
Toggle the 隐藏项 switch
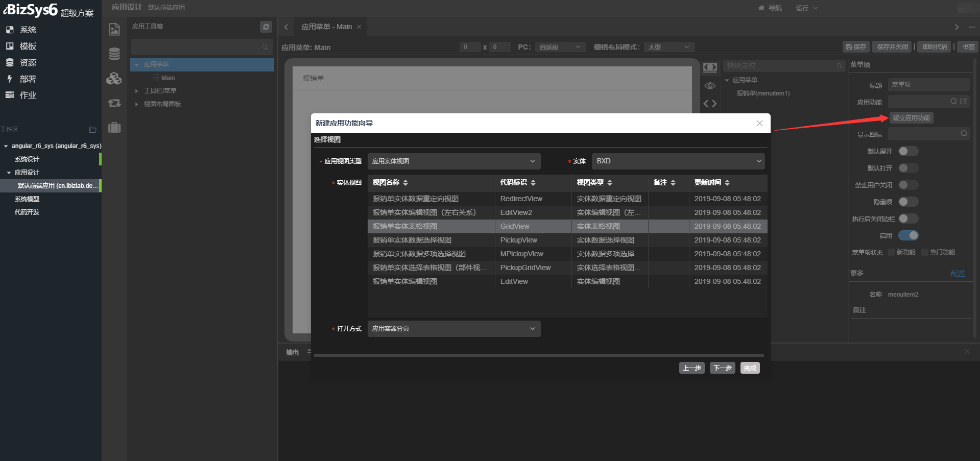908,202
